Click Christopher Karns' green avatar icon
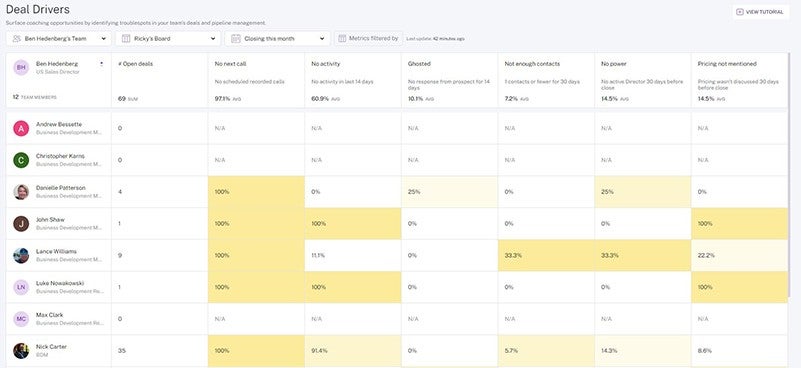Viewport: 801px width, 368px height. [21, 160]
